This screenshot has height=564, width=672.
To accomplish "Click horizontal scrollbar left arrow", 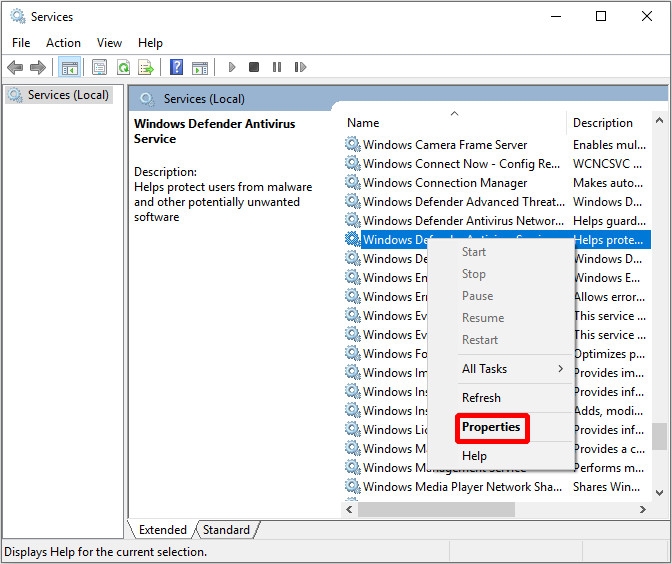I will pyautogui.click(x=349, y=510).
